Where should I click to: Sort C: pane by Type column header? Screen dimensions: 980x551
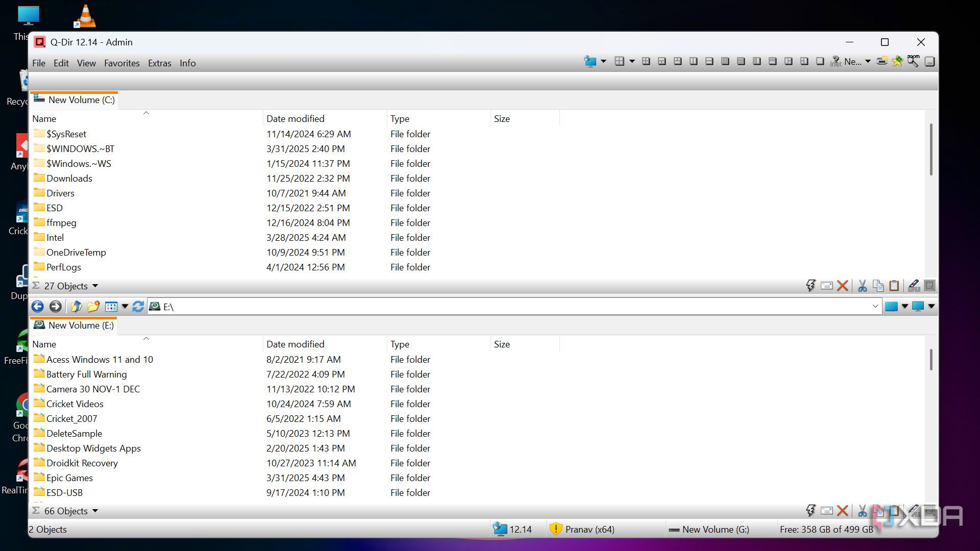[438, 118]
